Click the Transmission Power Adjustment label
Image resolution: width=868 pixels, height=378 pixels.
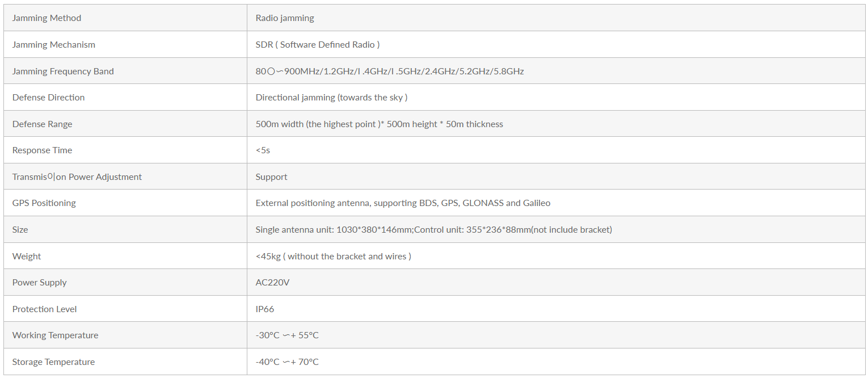point(77,177)
